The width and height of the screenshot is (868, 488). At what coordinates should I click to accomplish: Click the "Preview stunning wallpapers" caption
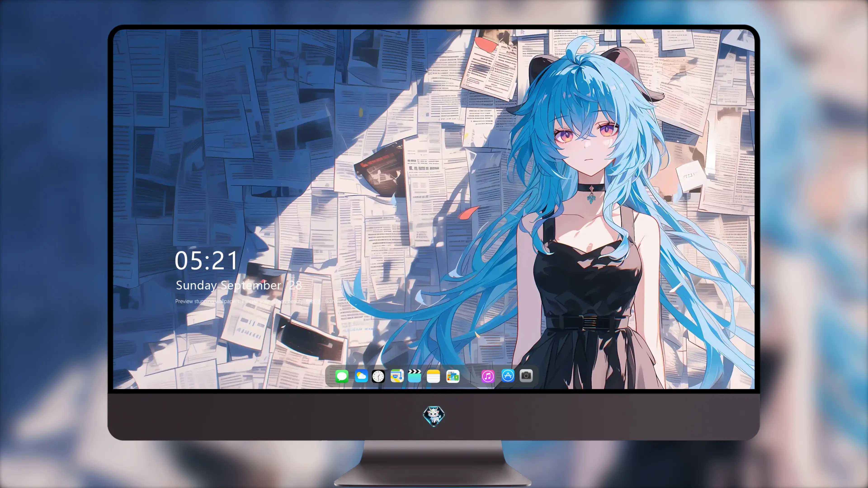(x=263, y=301)
